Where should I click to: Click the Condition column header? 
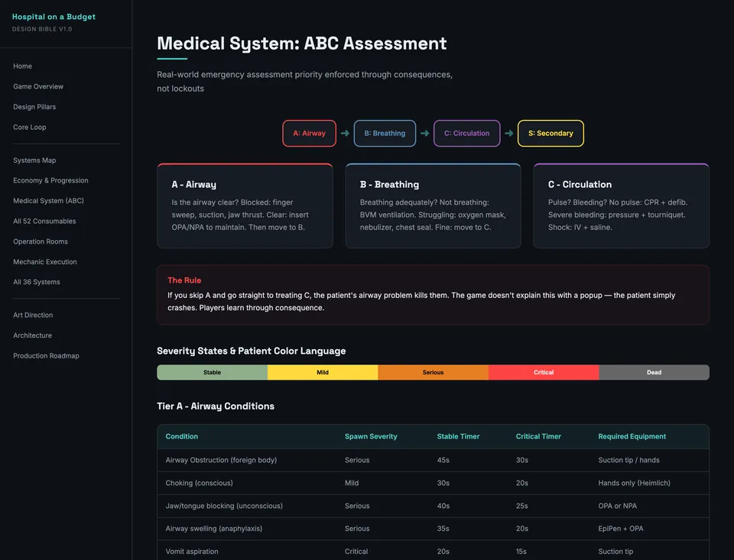coord(182,436)
